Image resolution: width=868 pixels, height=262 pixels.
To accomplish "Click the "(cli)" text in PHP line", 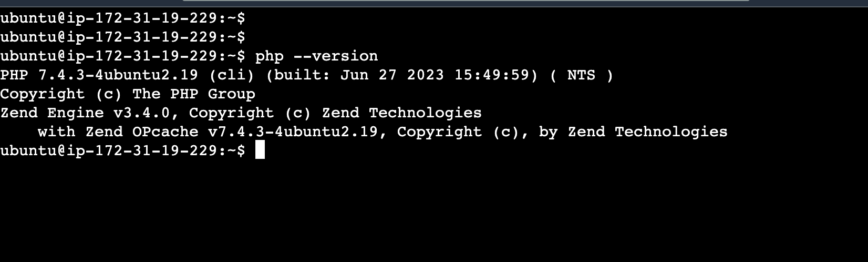I will [231, 75].
